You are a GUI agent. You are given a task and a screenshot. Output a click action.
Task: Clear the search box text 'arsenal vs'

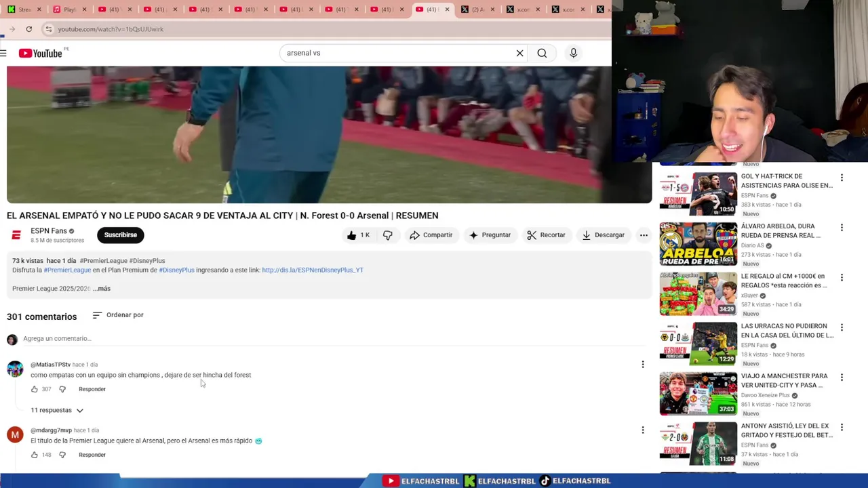click(519, 53)
